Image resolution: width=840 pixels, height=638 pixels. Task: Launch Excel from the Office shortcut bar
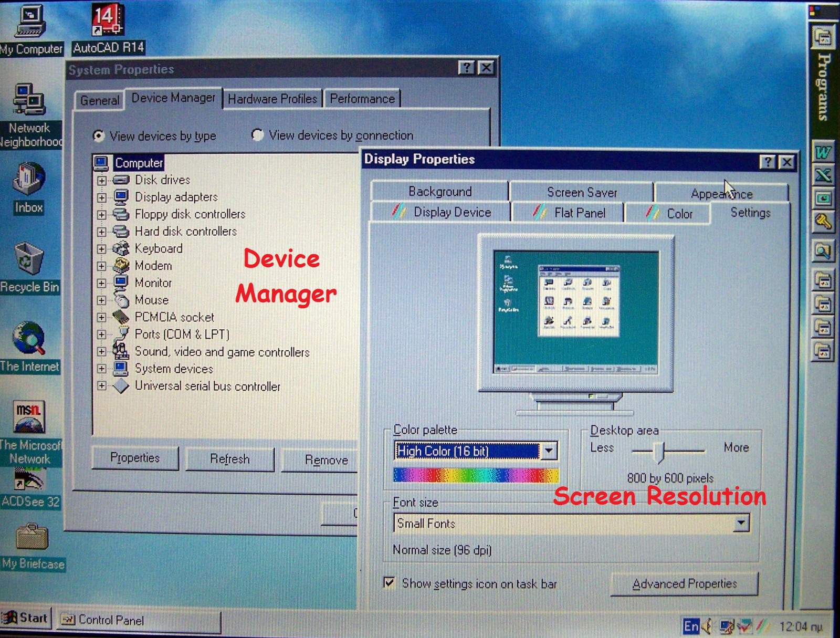(823, 175)
